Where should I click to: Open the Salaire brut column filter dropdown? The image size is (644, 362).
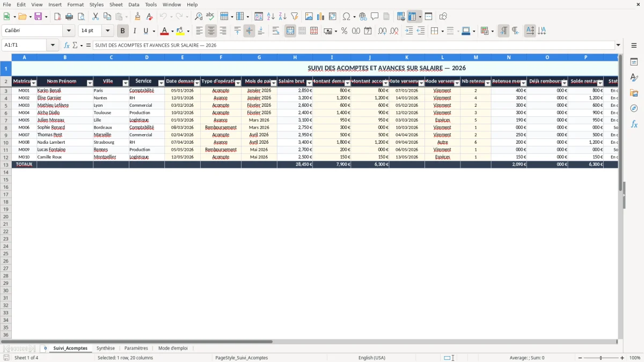tap(309, 83)
